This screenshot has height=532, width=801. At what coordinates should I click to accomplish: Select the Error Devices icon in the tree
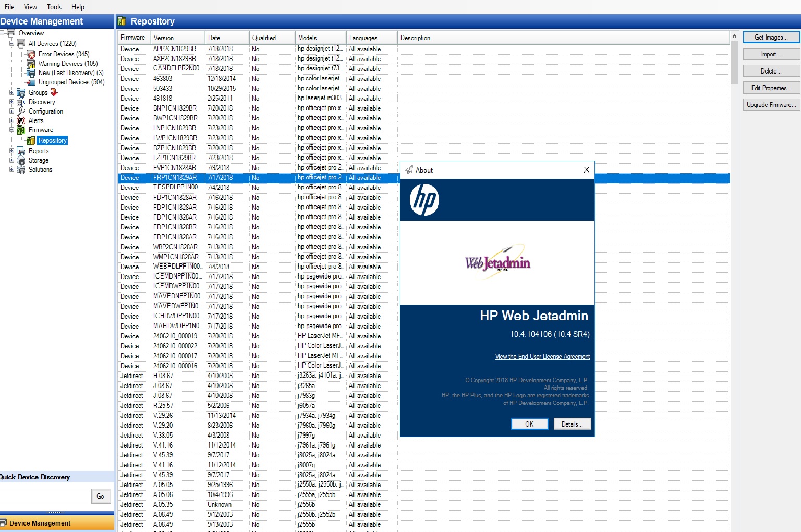tap(31, 54)
